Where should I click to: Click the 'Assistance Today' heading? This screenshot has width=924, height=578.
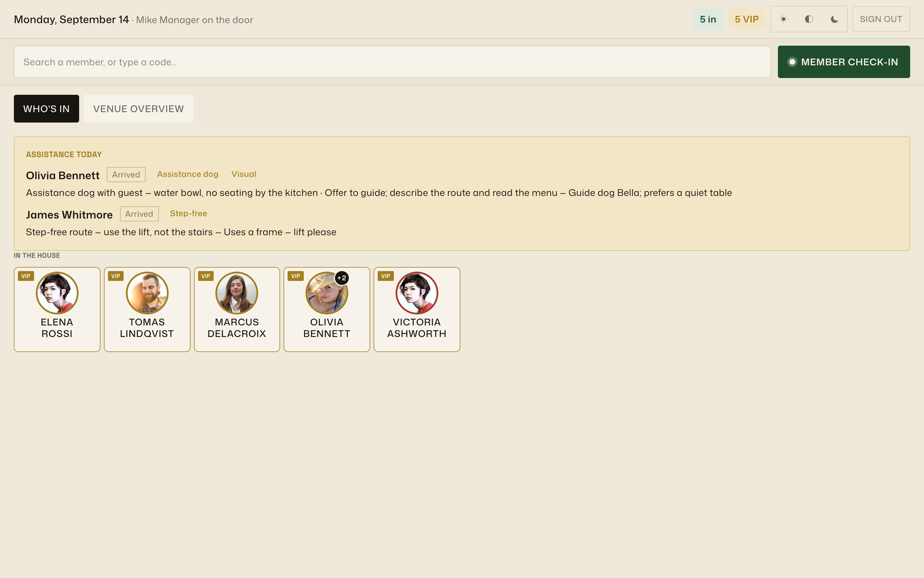point(64,154)
